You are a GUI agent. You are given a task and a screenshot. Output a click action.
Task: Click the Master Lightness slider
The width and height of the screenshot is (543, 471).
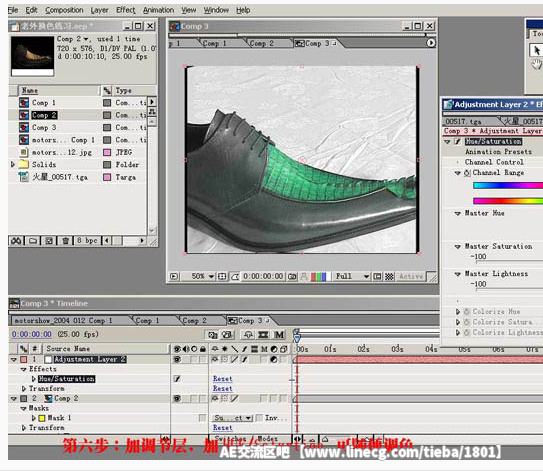pyautogui.click(x=509, y=289)
